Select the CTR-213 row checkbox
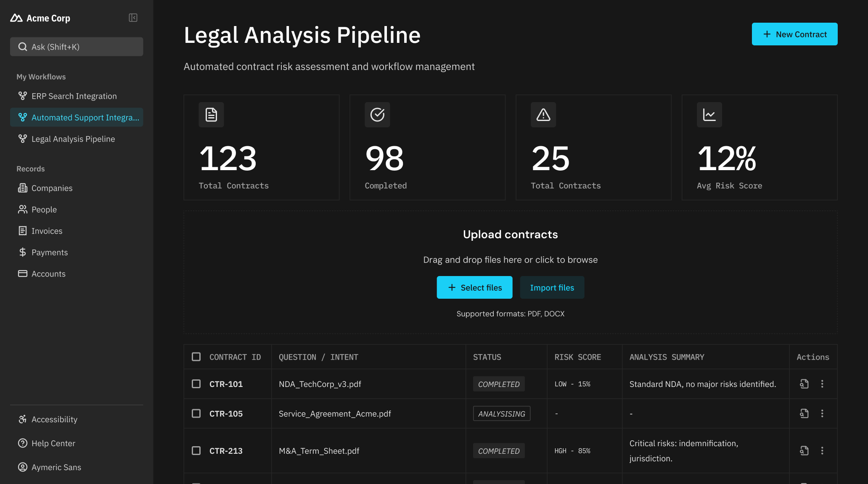The image size is (868, 484). click(196, 451)
